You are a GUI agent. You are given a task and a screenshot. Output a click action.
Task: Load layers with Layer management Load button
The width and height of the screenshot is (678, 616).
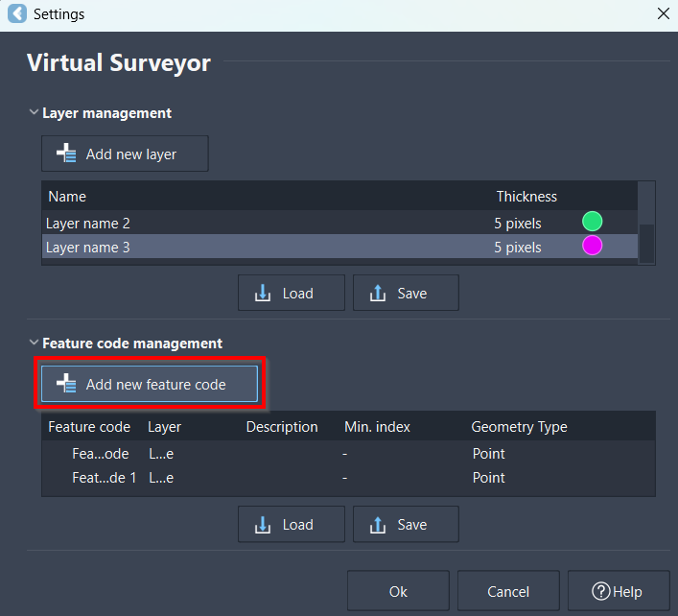(x=292, y=293)
